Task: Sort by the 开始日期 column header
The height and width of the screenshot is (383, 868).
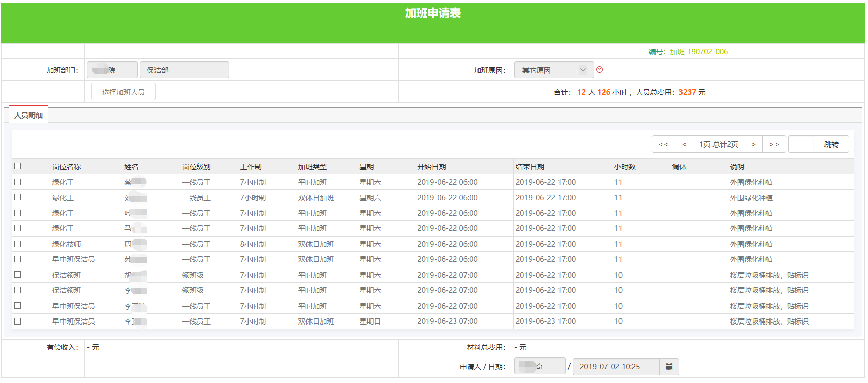Action: point(431,167)
